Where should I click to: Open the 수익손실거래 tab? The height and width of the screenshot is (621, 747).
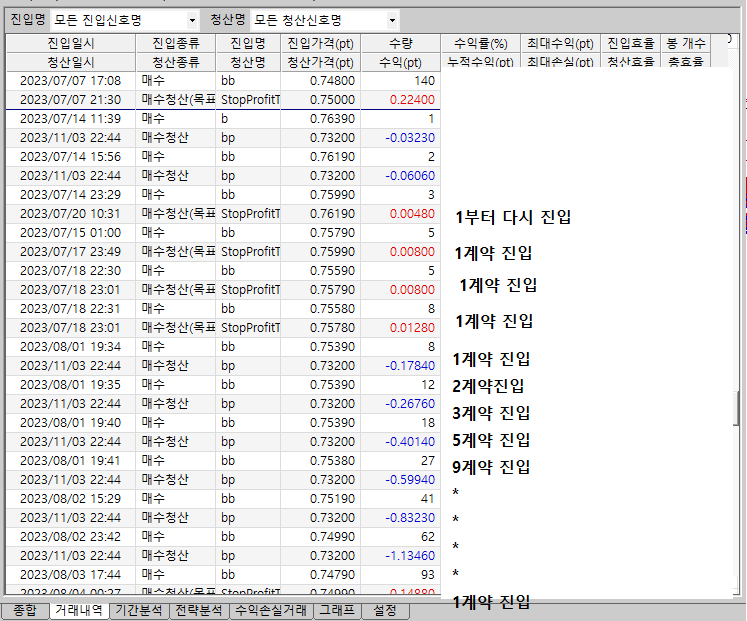tap(270, 609)
